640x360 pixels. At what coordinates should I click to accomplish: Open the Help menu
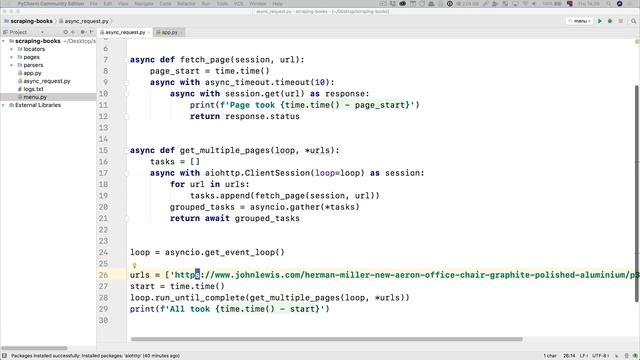click(277, 4)
